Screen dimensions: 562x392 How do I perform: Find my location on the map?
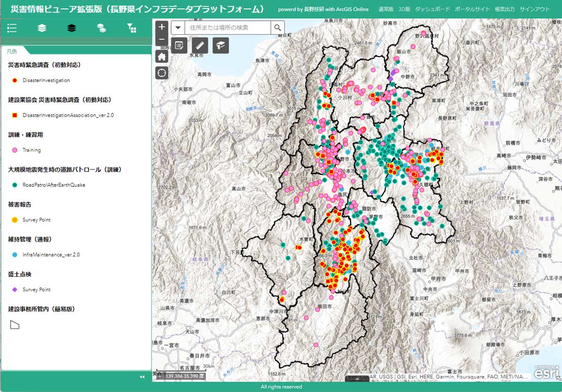(162, 73)
